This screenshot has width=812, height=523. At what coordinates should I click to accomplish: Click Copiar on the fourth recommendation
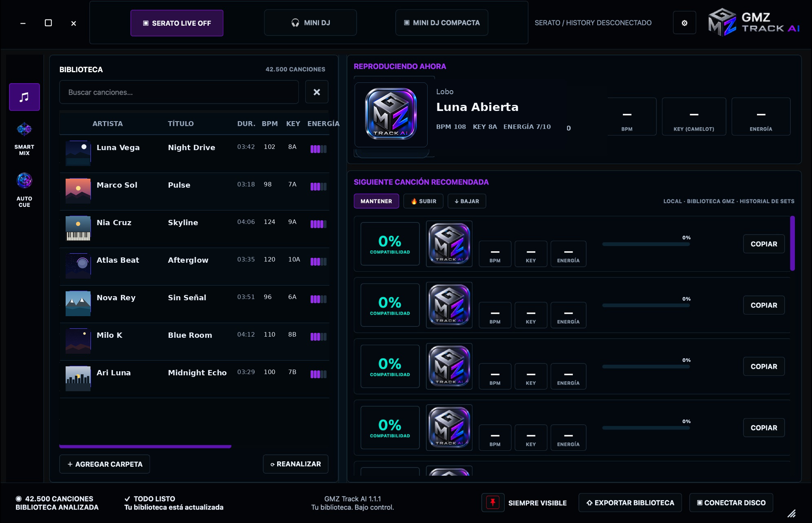pyautogui.click(x=764, y=428)
